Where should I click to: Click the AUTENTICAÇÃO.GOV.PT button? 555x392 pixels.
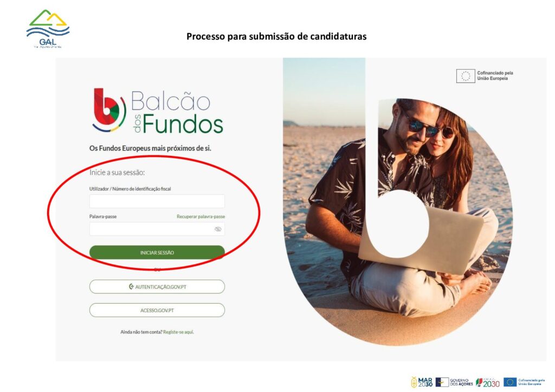pos(157,286)
